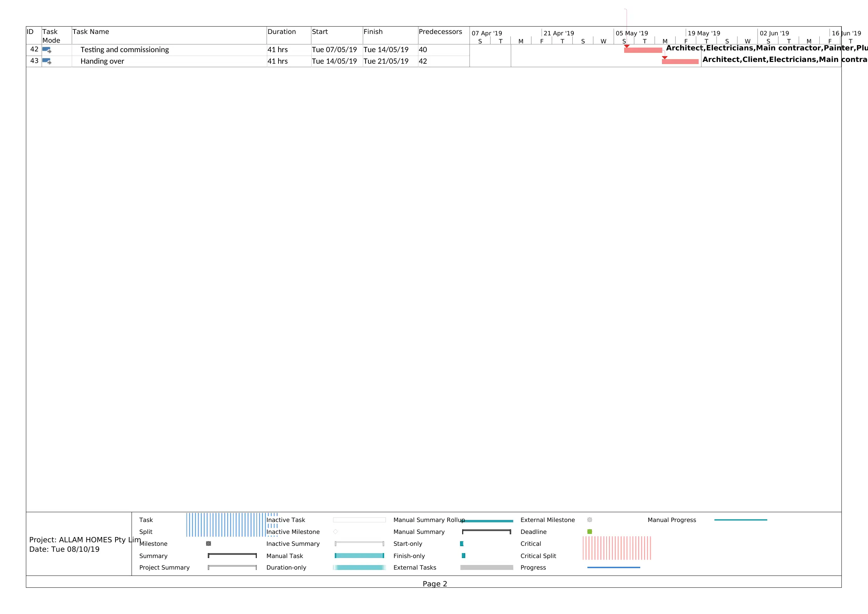868x614 pixels.
Task: Click the task mode icon in row 43
Action: pyautogui.click(x=47, y=61)
